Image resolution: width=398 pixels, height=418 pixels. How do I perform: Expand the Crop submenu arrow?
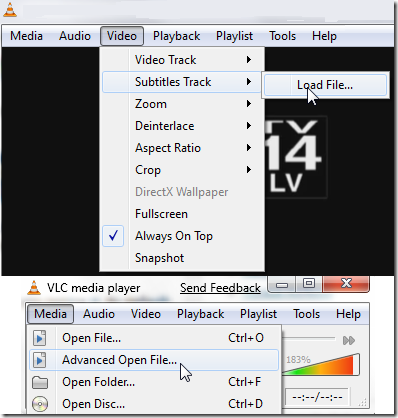coord(249,170)
